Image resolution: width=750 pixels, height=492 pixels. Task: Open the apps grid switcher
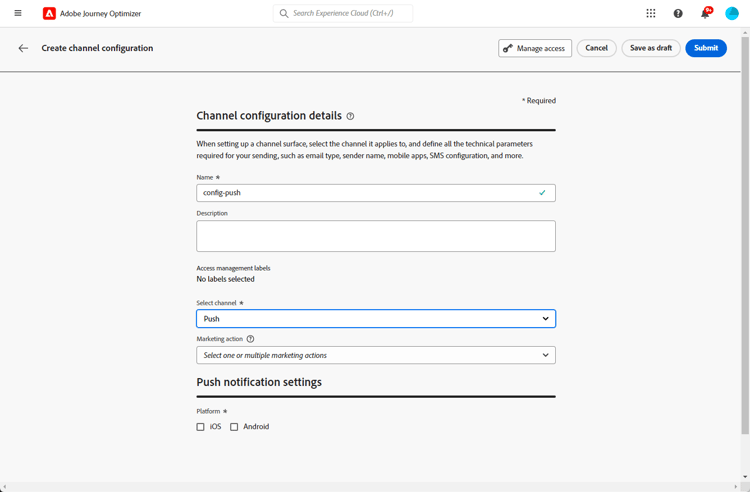pos(651,13)
